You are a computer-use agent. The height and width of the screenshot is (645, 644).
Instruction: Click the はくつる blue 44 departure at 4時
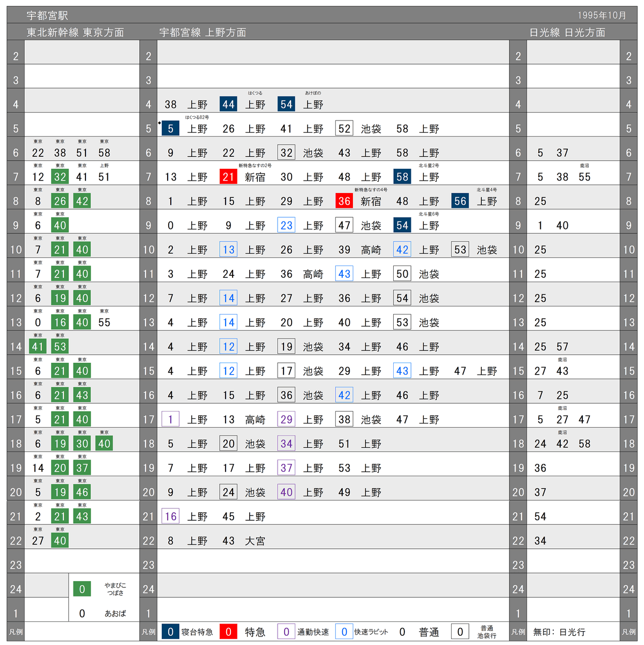pos(228,104)
